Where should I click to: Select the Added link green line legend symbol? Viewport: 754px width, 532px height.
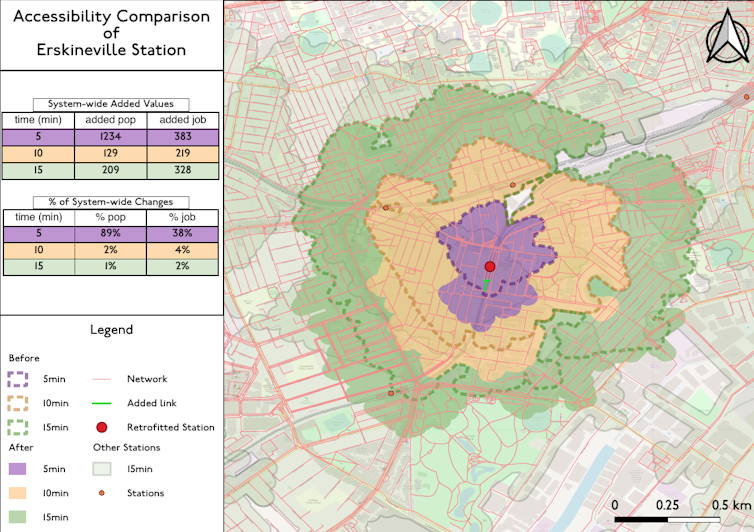(x=102, y=403)
